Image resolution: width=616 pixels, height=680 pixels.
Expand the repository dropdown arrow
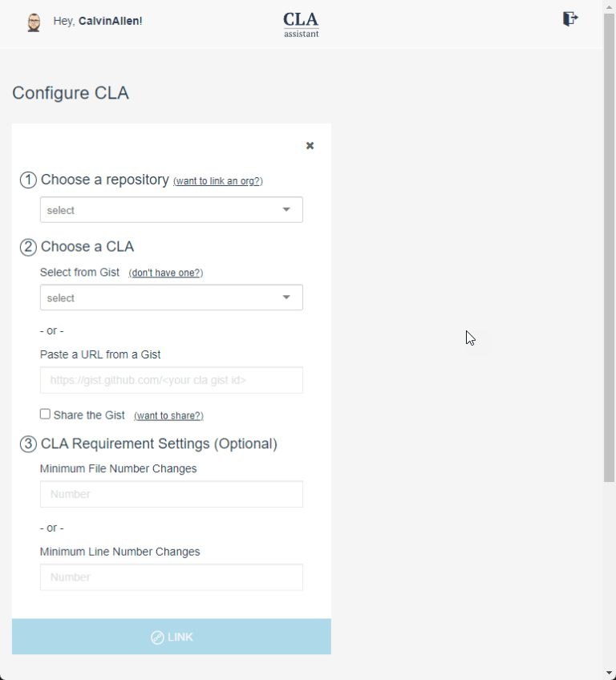(x=286, y=209)
